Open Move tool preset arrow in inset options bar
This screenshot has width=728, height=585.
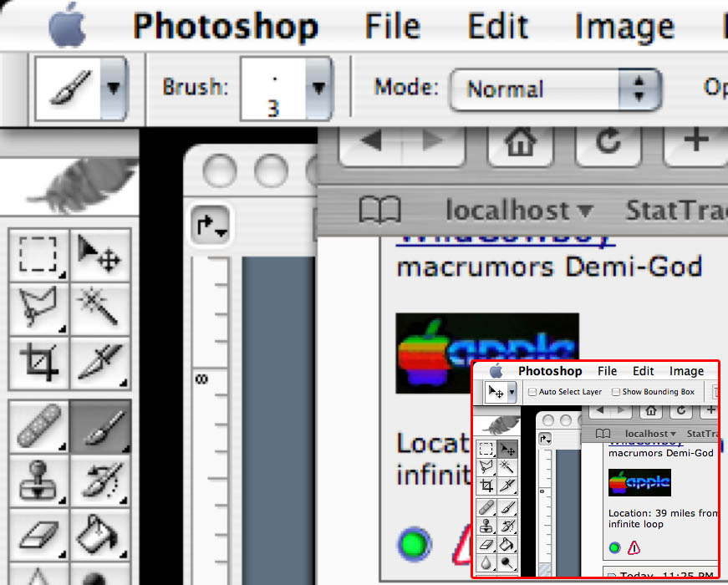tap(512, 392)
